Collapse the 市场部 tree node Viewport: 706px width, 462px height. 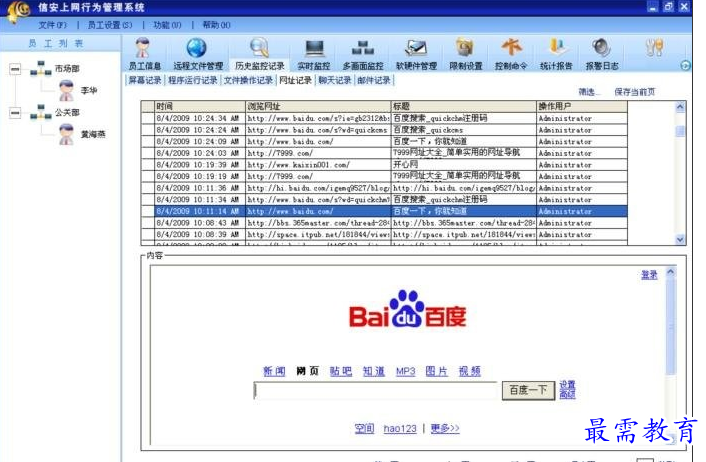point(15,69)
